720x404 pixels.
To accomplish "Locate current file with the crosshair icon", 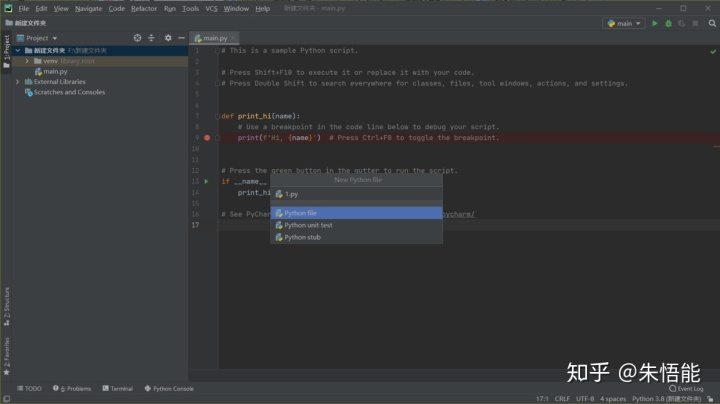I will pos(137,38).
